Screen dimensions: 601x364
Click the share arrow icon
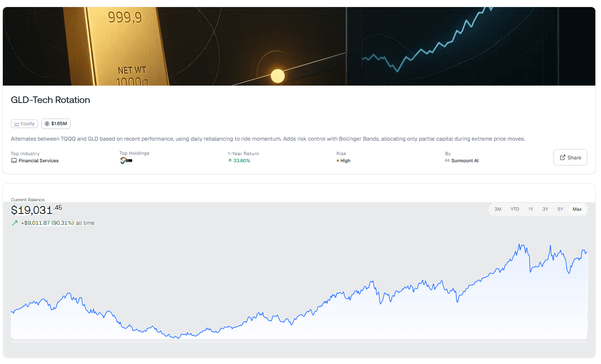(562, 158)
